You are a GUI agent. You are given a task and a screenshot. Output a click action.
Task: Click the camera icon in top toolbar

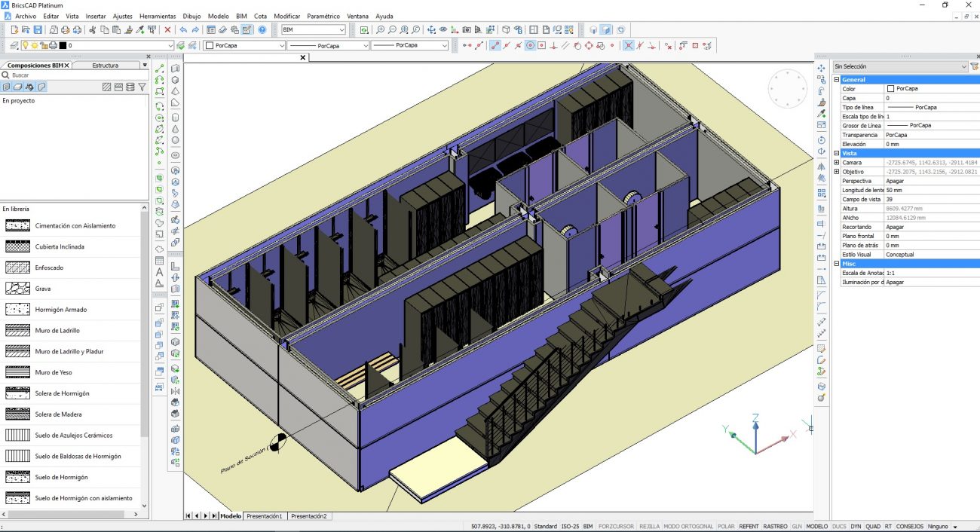[467, 30]
